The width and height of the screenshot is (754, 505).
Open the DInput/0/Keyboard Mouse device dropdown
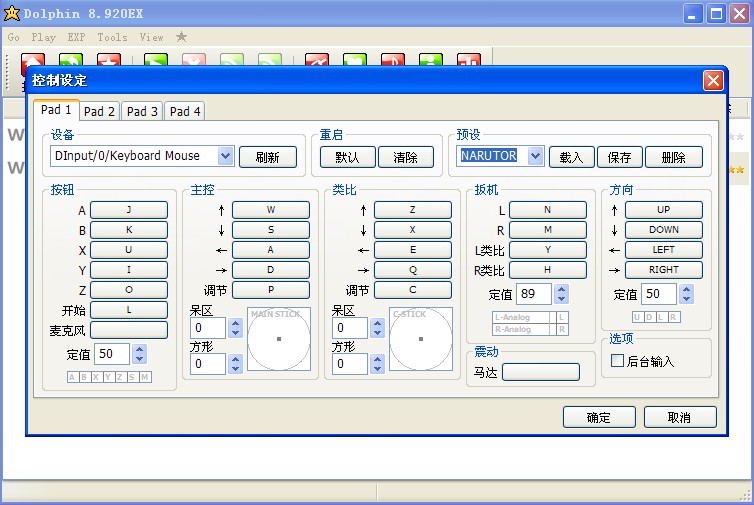[x=225, y=156]
